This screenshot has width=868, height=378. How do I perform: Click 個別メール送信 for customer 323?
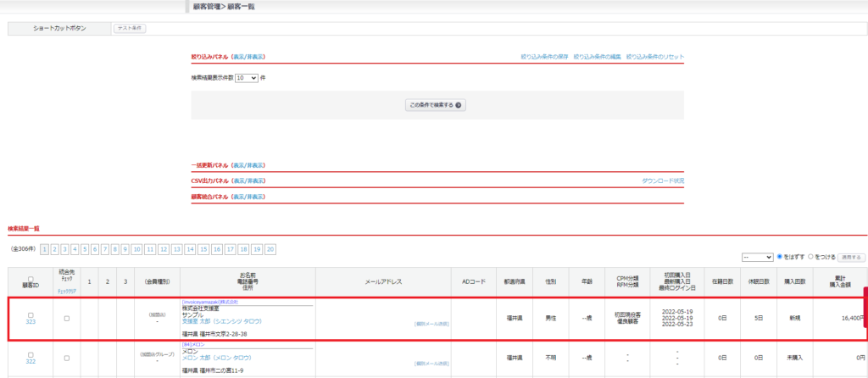431,324
